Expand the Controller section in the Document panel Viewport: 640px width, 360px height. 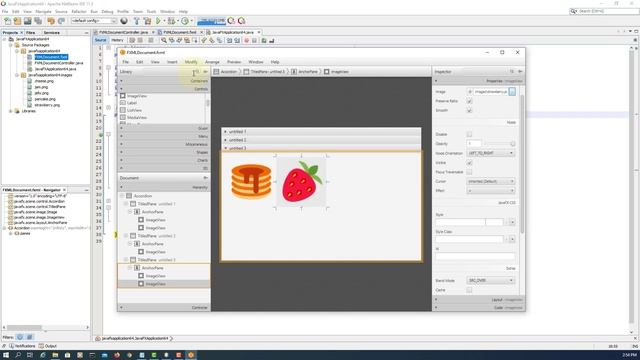pos(164,307)
